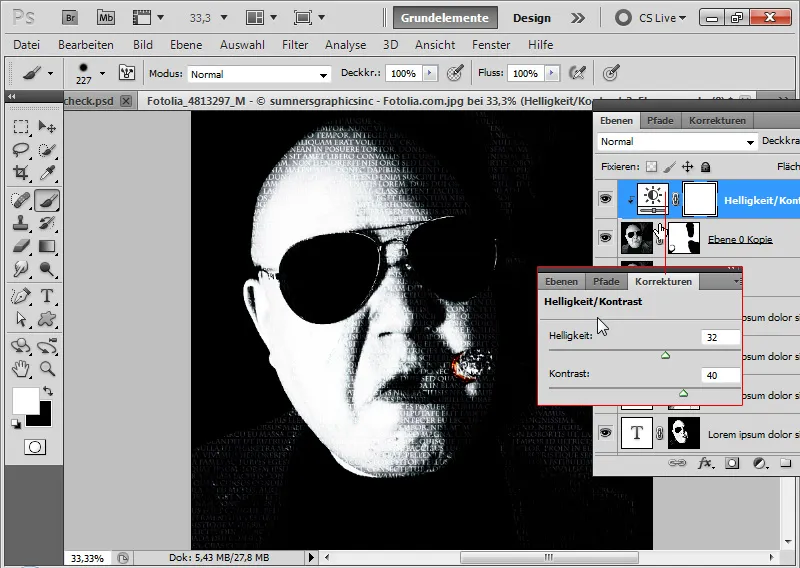Select the Zoom tool

47,368
